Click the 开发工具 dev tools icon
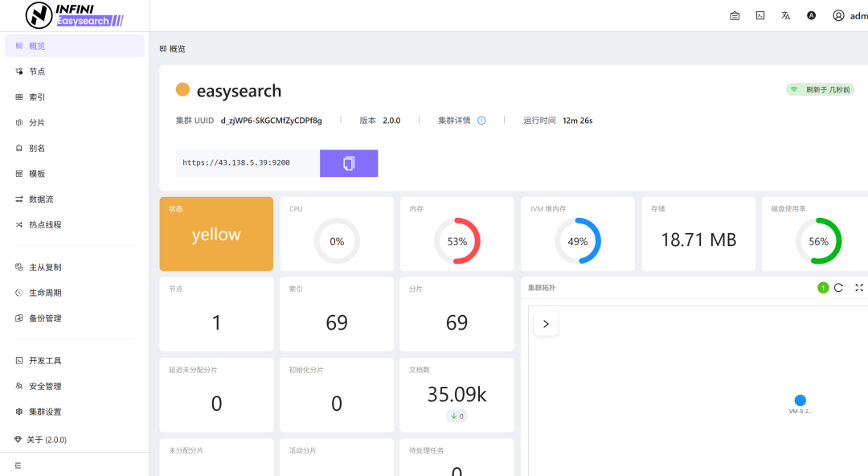 point(18,361)
